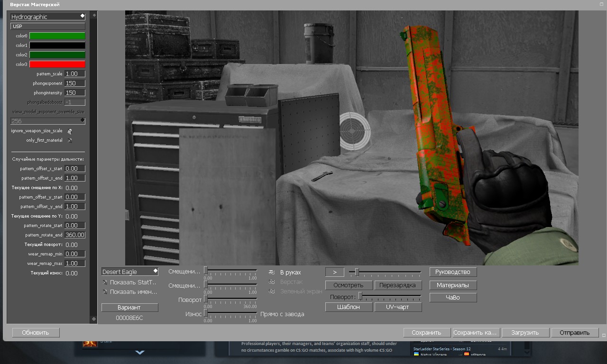Screen dimensions: 607x364
Task: Open the Руководство guide
Action: click(x=453, y=272)
